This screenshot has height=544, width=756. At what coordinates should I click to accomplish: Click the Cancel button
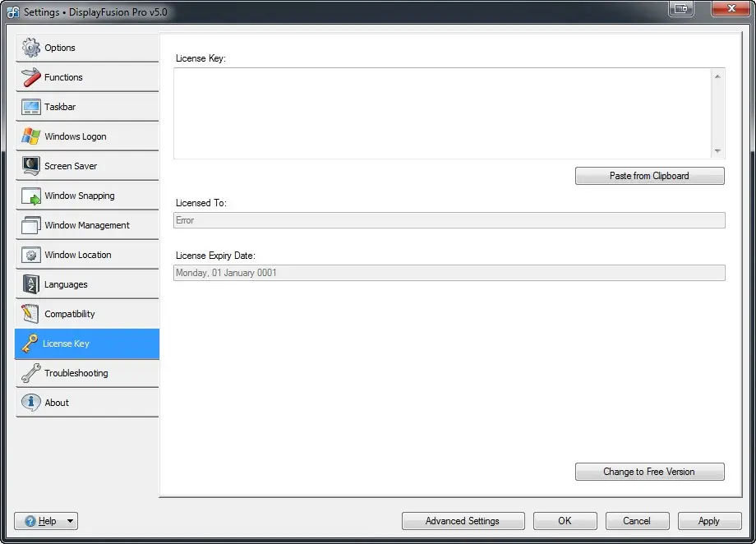click(x=637, y=521)
